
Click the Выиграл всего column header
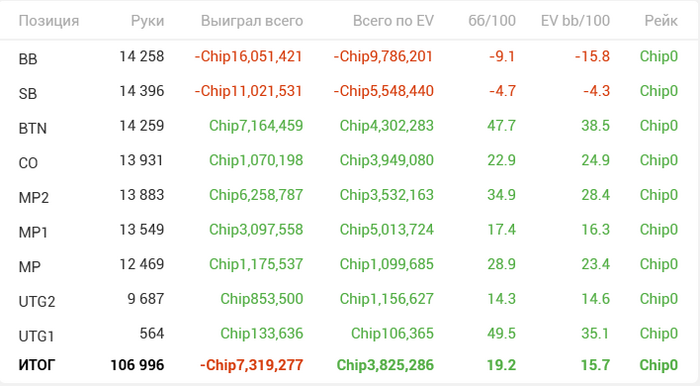pos(252,21)
